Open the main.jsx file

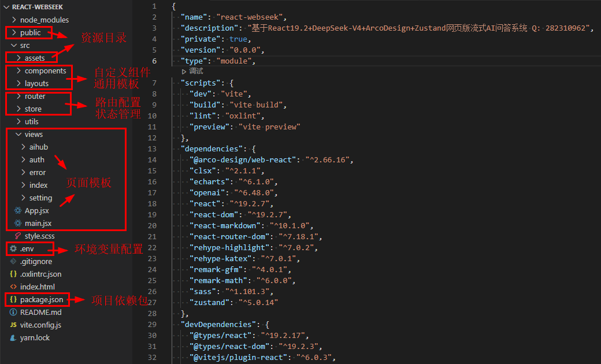(x=38, y=224)
